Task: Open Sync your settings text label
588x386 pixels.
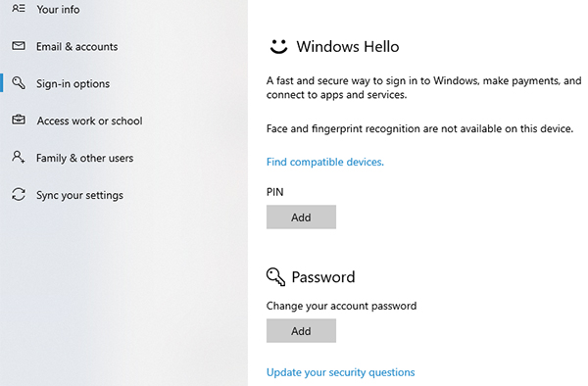Action: [79, 195]
